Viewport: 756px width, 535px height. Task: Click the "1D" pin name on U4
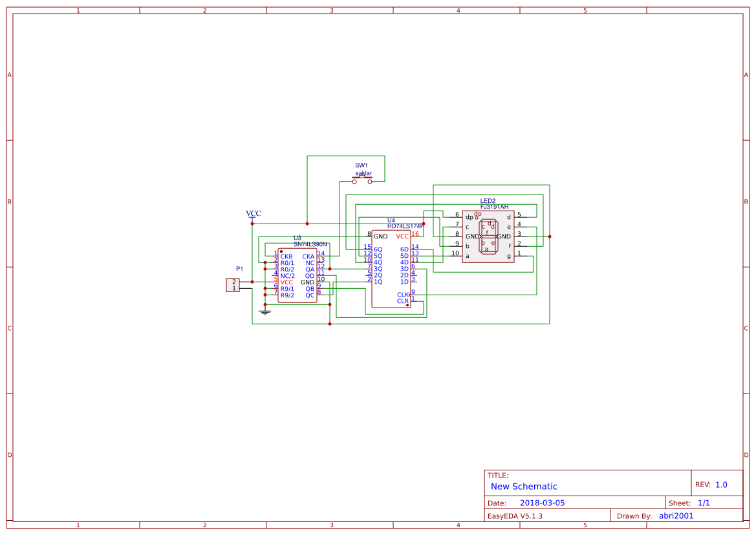(405, 282)
